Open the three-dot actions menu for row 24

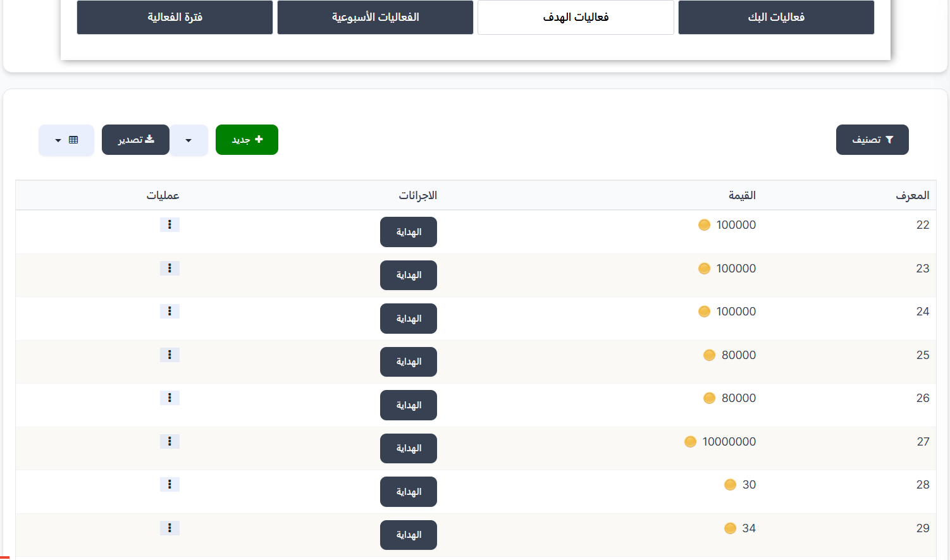click(x=170, y=312)
